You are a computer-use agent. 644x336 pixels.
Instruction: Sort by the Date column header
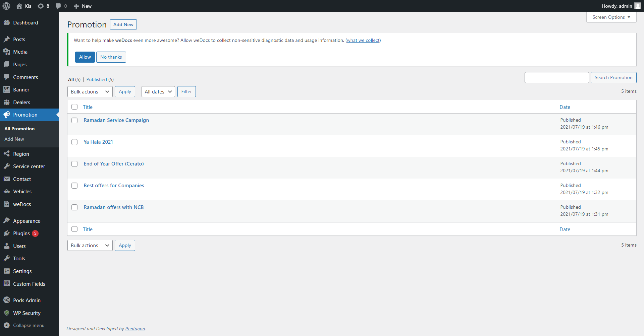coord(565,107)
